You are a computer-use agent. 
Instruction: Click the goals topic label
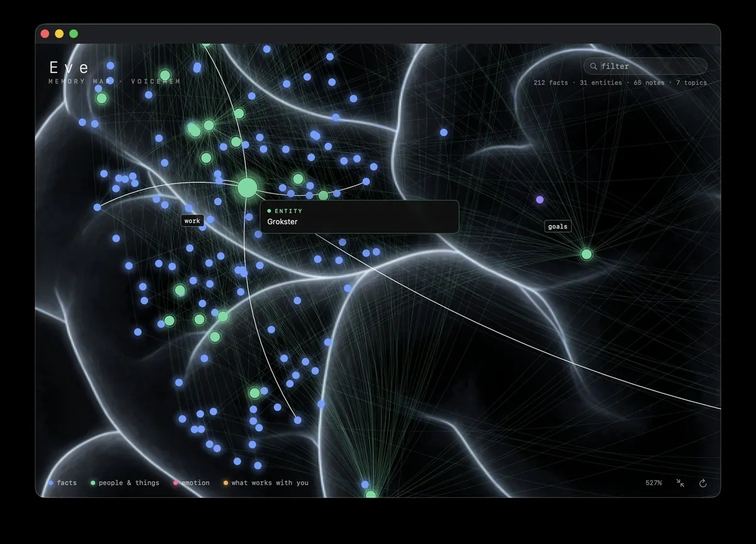[x=558, y=226]
